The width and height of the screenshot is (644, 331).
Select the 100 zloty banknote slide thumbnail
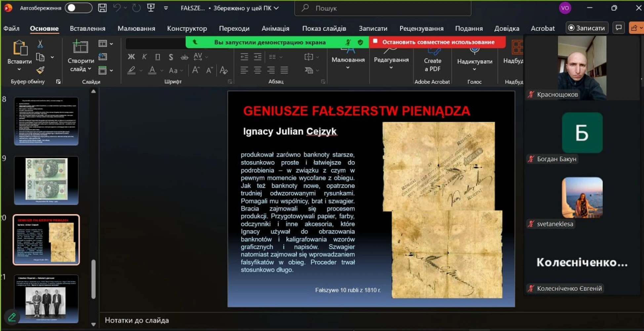click(x=46, y=180)
